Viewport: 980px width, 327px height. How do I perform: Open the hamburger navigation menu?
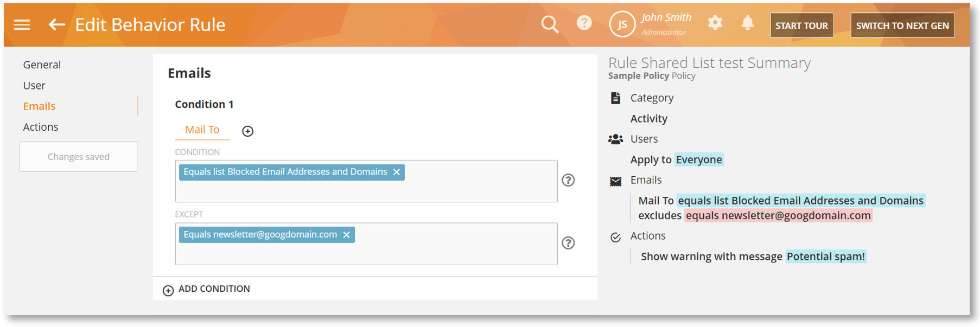pos(22,25)
